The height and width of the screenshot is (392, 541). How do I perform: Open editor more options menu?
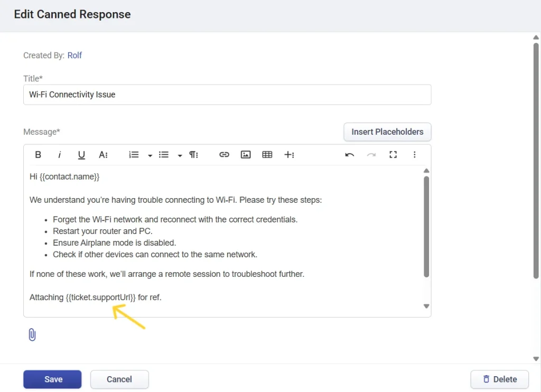(x=414, y=155)
